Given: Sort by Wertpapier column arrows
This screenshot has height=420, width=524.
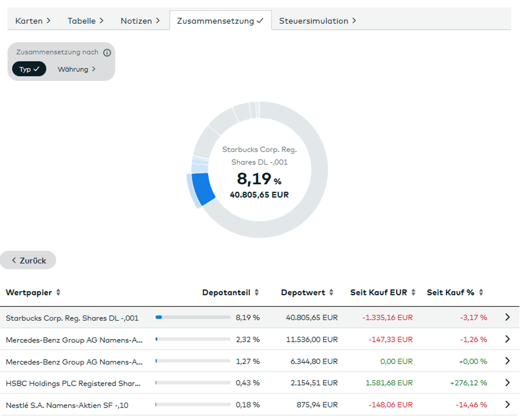Looking at the screenshot, I should tap(58, 292).
